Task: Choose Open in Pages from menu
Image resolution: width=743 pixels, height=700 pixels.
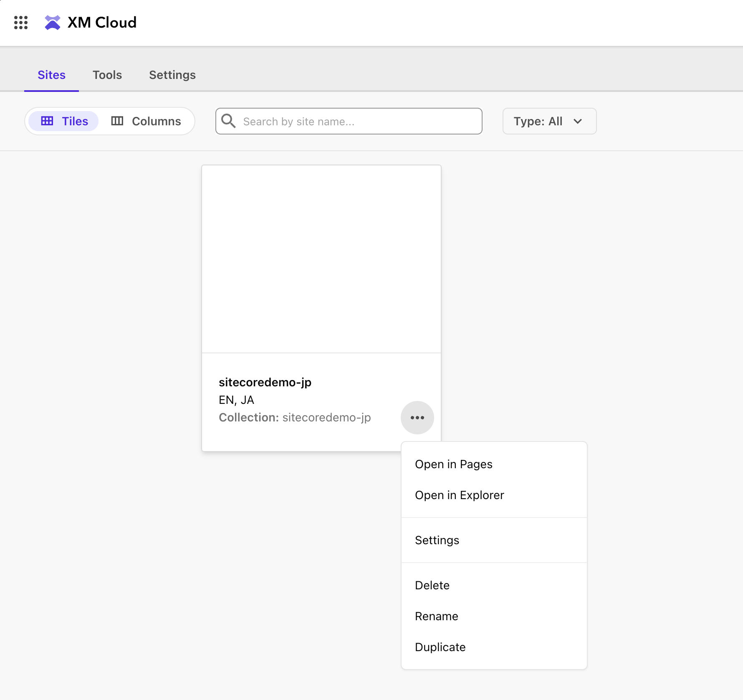Action: coord(494,464)
